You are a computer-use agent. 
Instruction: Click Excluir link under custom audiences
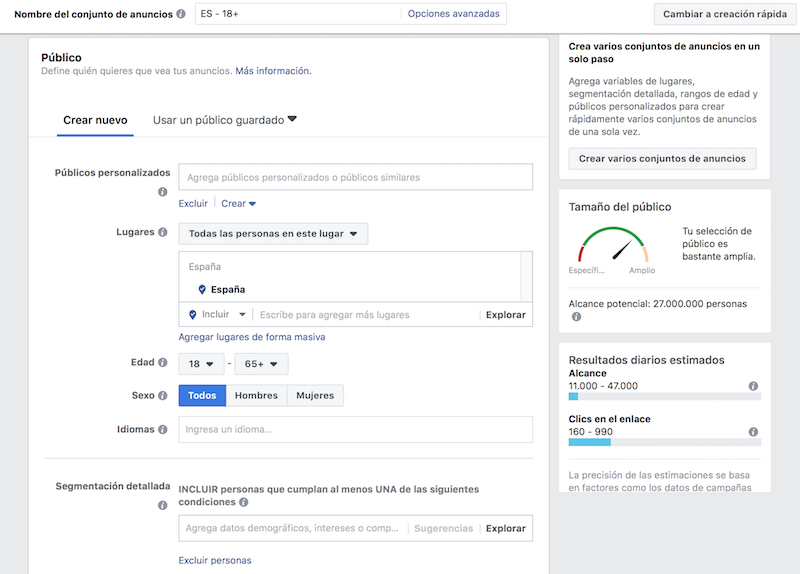(193, 204)
